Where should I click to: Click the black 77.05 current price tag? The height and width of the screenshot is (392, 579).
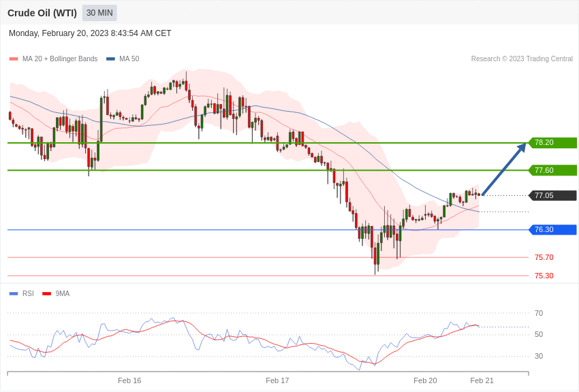[x=552, y=195]
